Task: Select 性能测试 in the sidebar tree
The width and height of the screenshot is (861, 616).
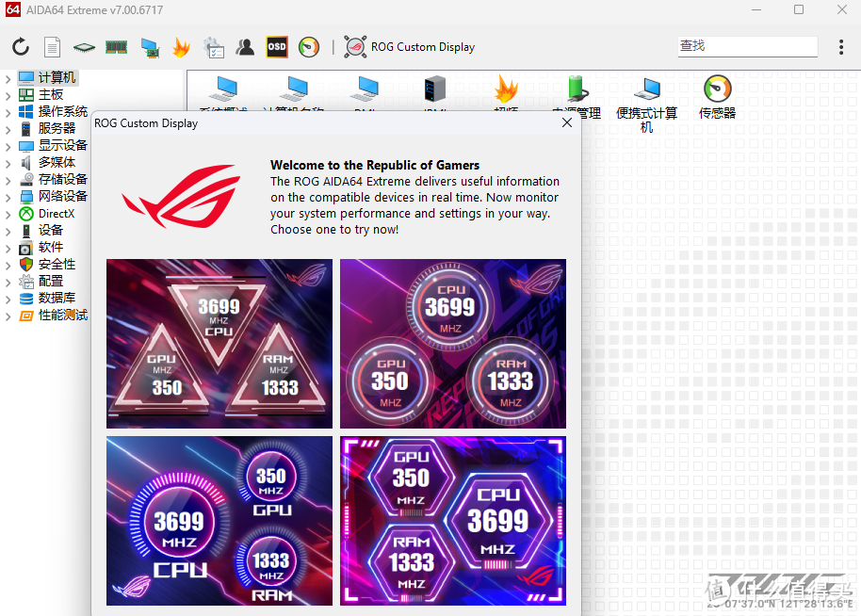Action: pyautogui.click(x=62, y=316)
